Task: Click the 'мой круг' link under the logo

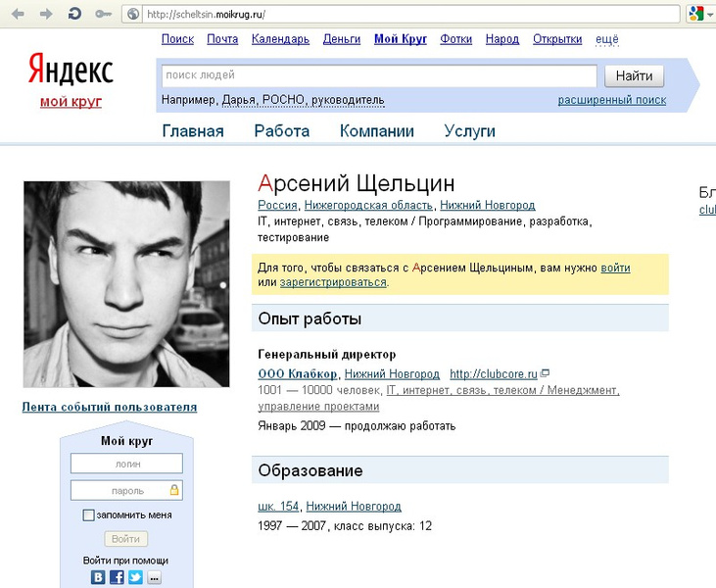Action: tap(71, 101)
